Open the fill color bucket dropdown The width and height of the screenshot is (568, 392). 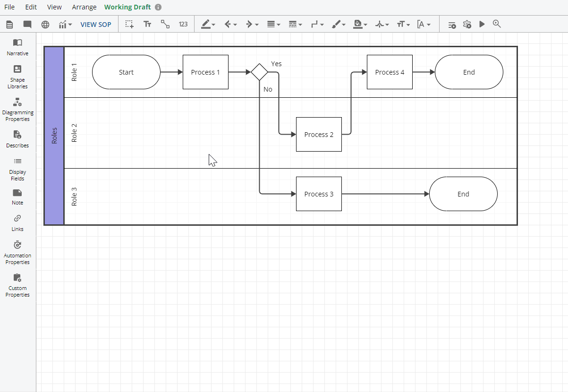(360, 25)
